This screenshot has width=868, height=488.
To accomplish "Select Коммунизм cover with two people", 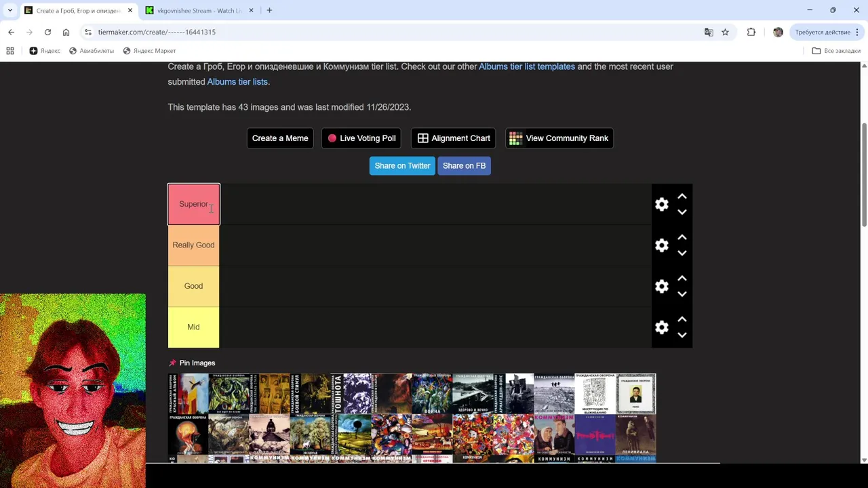I will coord(554,434).
